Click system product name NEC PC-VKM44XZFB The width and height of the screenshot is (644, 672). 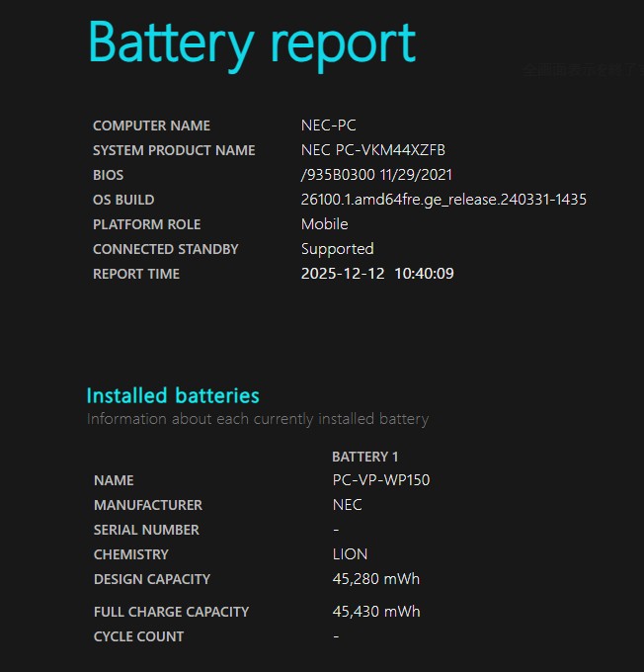pyautogui.click(x=372, y=150)
